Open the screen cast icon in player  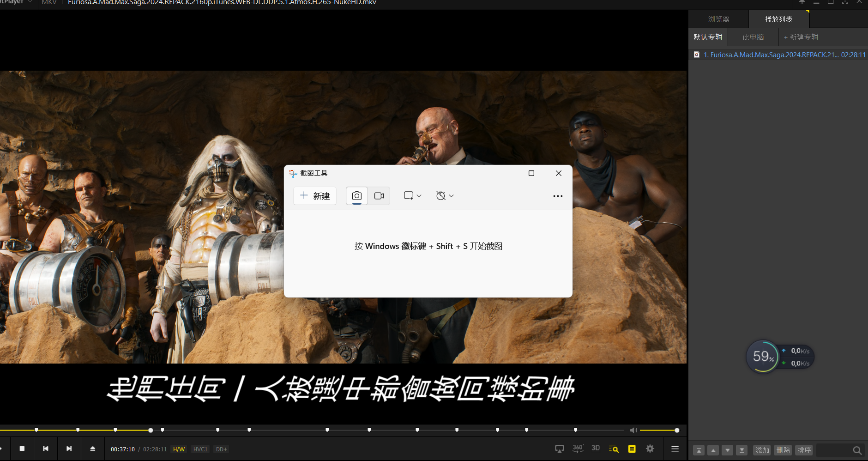560,449
